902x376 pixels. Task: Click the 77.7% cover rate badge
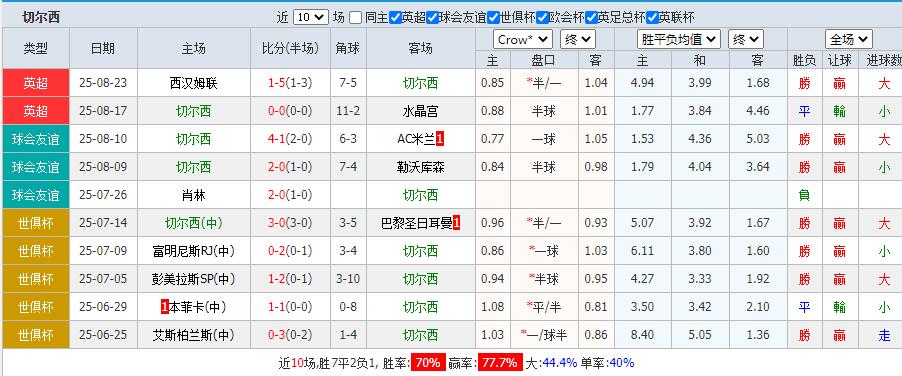coord(500,363)
